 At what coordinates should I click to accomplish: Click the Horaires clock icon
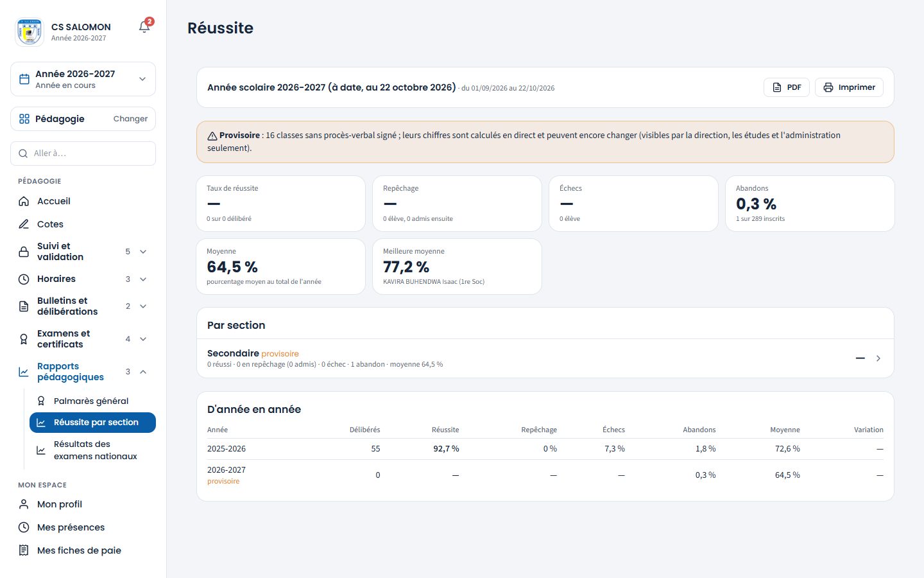[x=24, y=279]
